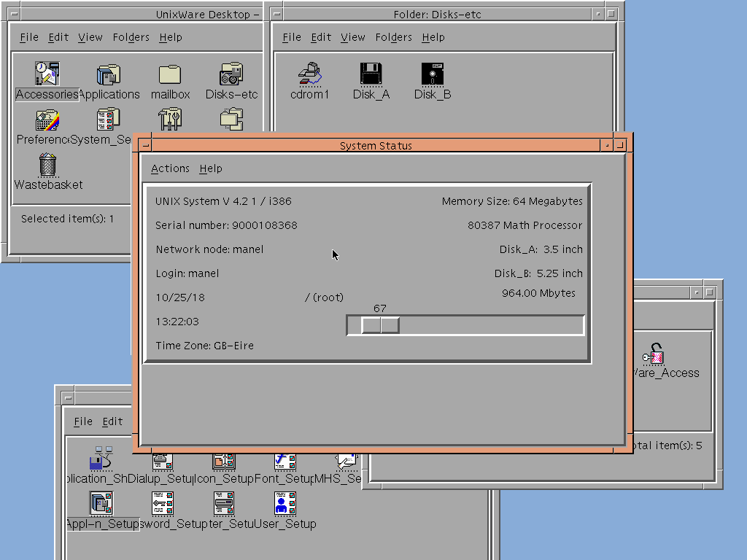
Task: Open System Status window menu button
Action: click(x=146, y=145)
